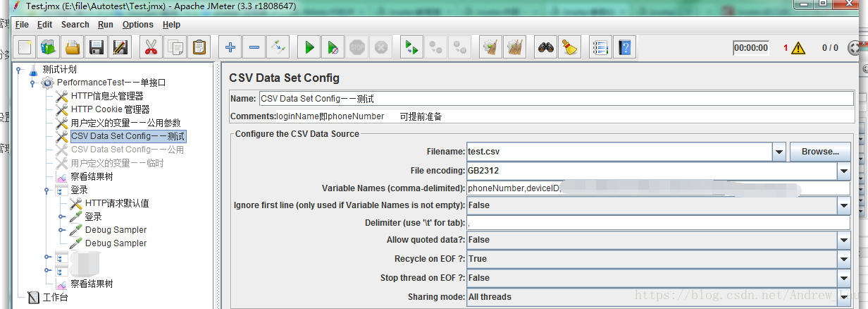Open the Ignore first line dropdown
The width and height of the screenshot is (868, 309).
coord(843,205)
